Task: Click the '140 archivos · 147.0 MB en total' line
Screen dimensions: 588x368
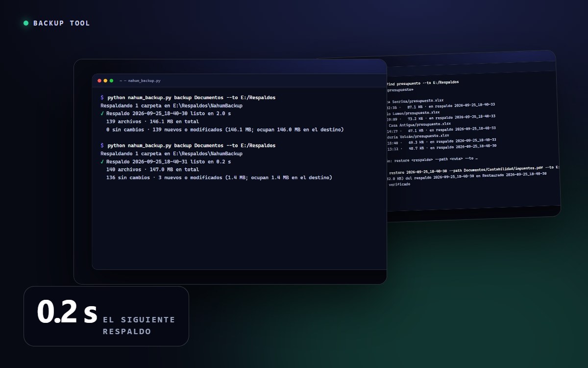Action: [x=152, y=170]
